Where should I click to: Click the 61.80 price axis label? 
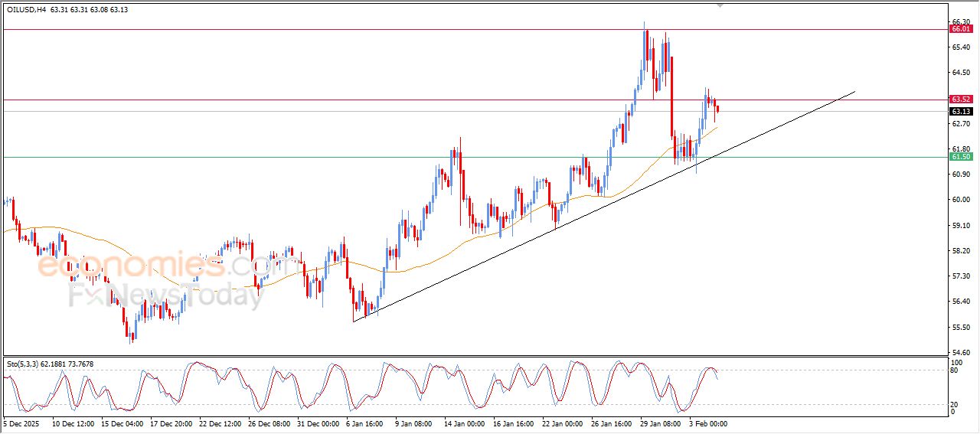tap(962, 149)
